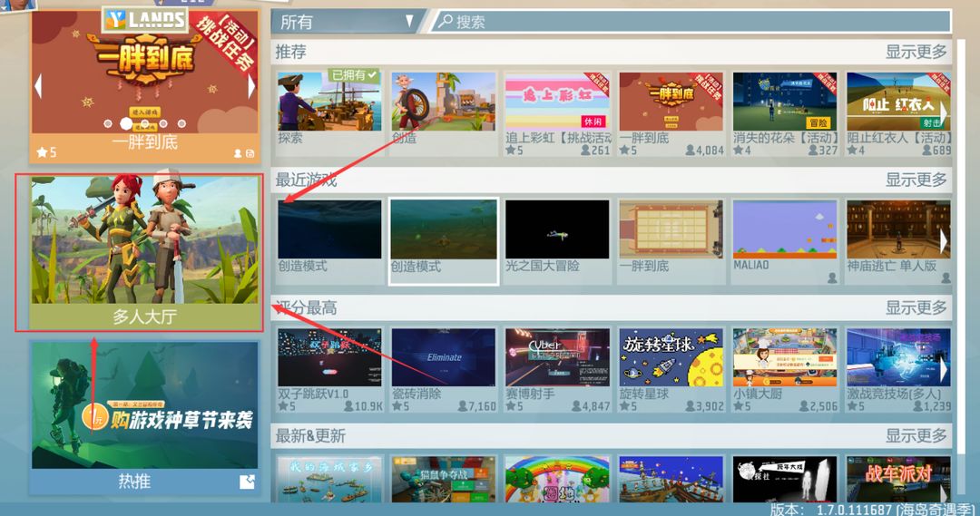Image resolution: width=980 pixels, height=516 pixels.
Task: Click the 已拥有 owned badge on 探索
Action: click(x=355, y=75)
